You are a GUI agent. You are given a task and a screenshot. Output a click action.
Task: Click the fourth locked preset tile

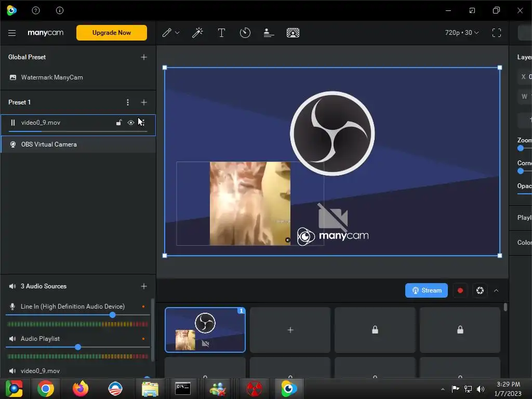point(460,330)
